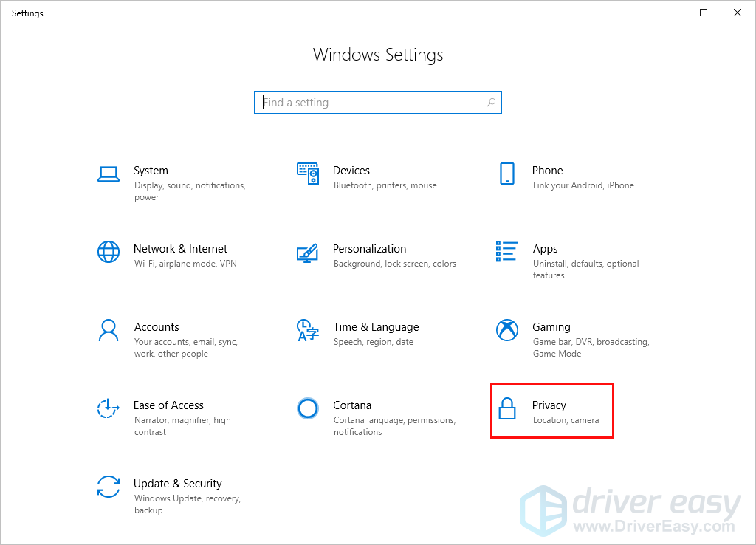Go to Network & Internet settings label

point(180,249)
